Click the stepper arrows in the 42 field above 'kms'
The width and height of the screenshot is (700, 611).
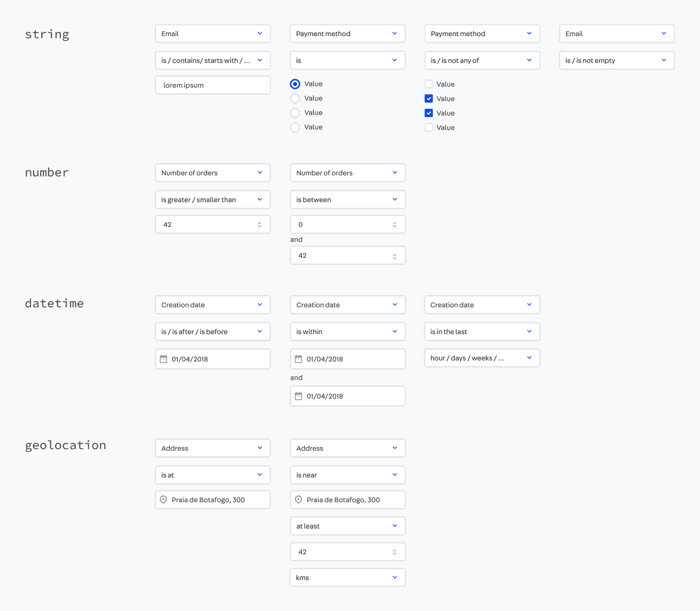394,552
